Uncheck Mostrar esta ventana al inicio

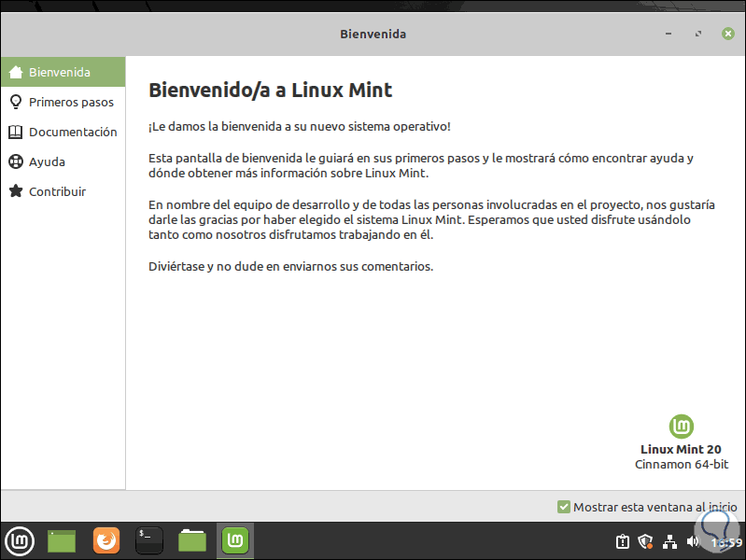click(564, 507)
